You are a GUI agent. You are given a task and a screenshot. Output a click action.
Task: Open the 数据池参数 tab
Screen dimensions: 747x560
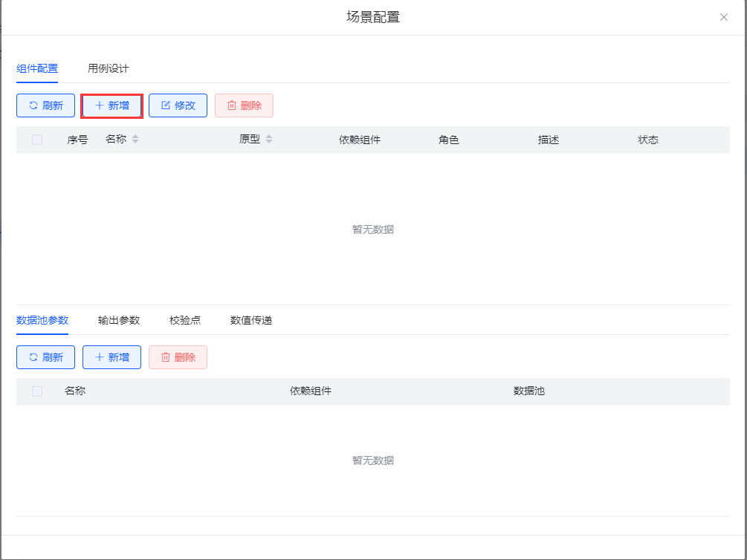tap(42, 320)
